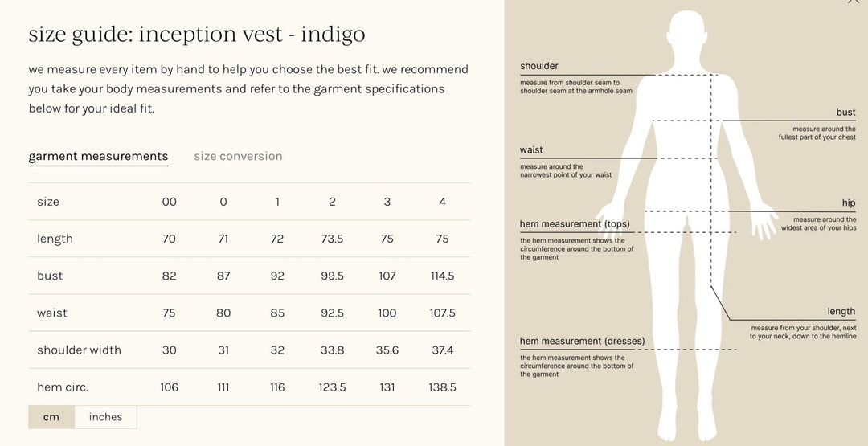Close the size guide dialog
This screenshot has width=868, height=446.
pyautogui.click(x=853, y=2)
